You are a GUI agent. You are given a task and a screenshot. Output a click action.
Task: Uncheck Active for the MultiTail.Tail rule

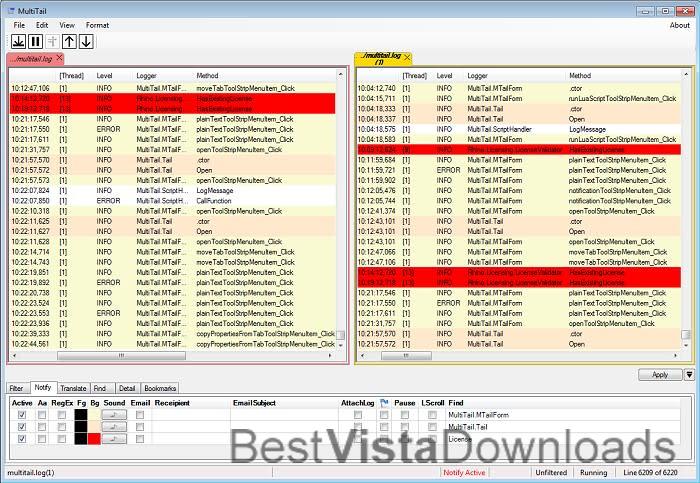(21, 427)
